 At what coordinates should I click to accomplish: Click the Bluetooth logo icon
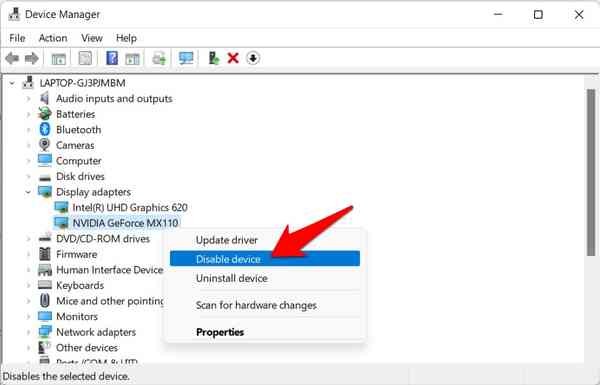pyautogui.click(x=45, y=129)
